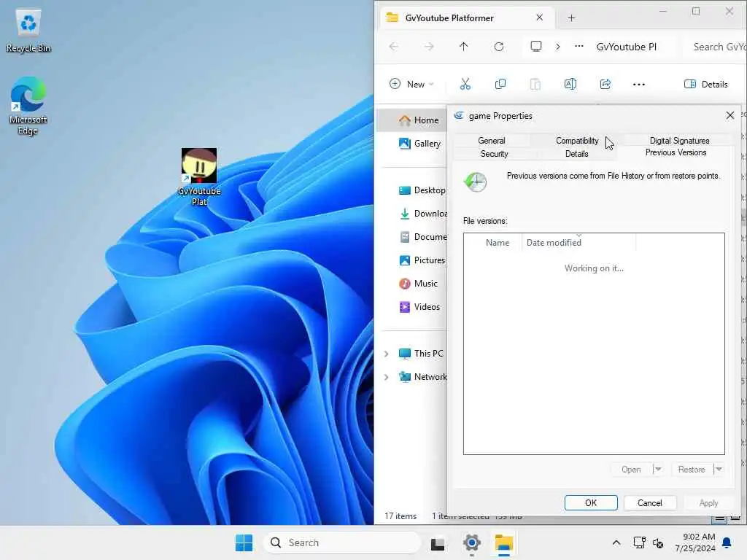This screenshot has width=747, height=560.
Task: Open the dropdown arrow beside Open button
Action: tap(658, 469)
